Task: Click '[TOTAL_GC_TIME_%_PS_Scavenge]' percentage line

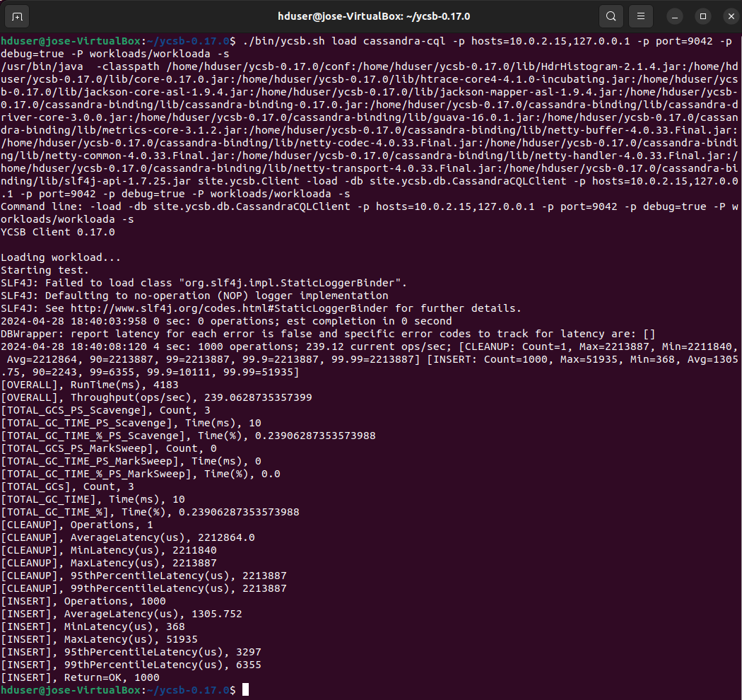Action: 189,436
